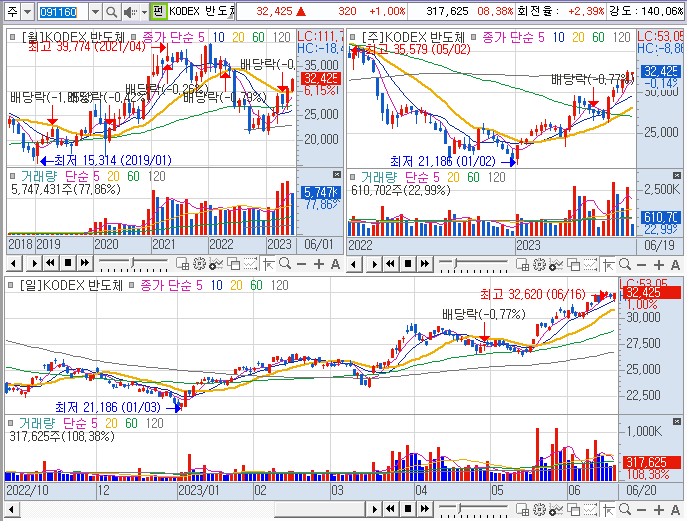Open stock code history dropdown beside 091160
687x521 pixels.
pyautogui.click(x=96, y=12)
